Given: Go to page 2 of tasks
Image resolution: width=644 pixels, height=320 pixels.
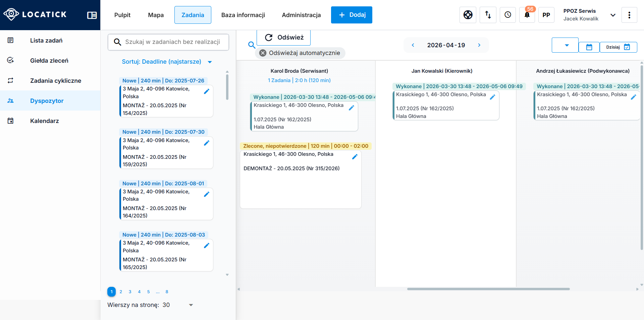Looking at the screenshot, I should (121, 292).
